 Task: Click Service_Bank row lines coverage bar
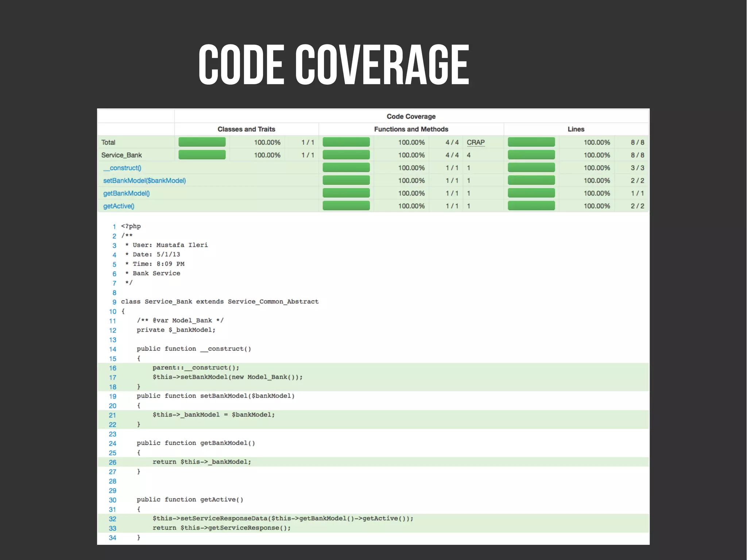point(531,155)
